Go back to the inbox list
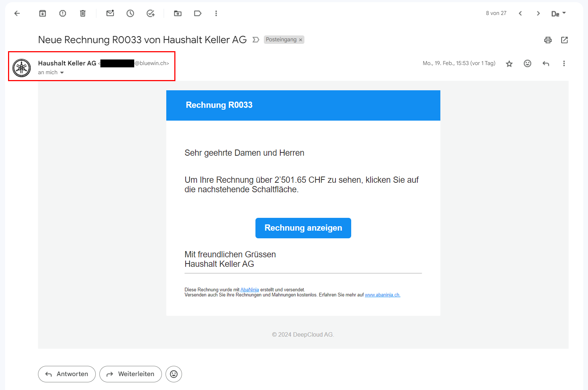Viewport: 588px width, 390px height. coord(17,14)
